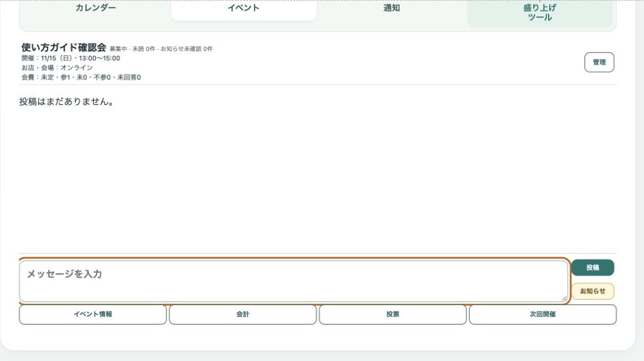This screenshot has height=361, width=644.
Task: Click the venue text オンライン
Action: pyautogui.click(x=76, y=68)
